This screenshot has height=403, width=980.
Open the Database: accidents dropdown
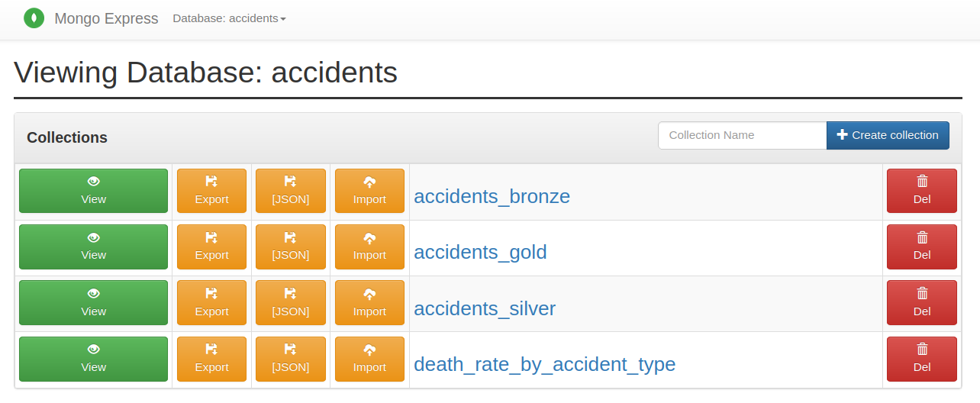(x=229, y=18)
